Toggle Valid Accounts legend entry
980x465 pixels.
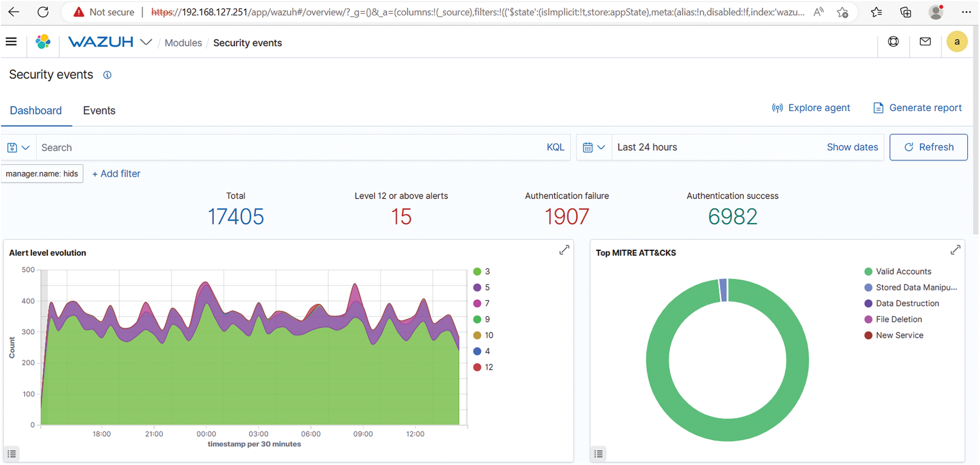pos(903,272)
